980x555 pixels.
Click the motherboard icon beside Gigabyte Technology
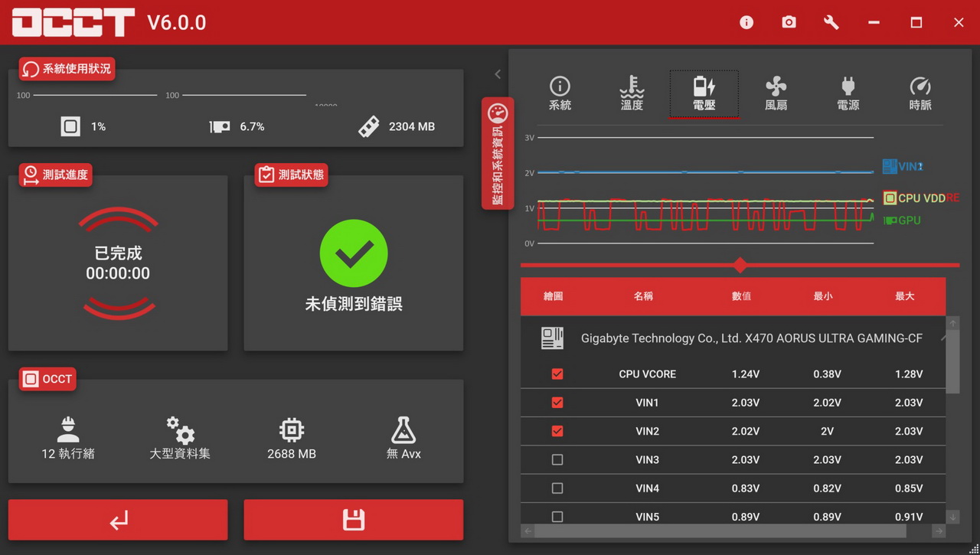(x=552, y=338)
